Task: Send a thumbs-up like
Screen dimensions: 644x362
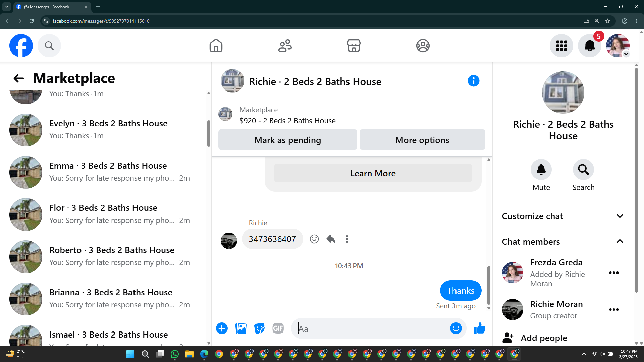Action: pos(479,328)
